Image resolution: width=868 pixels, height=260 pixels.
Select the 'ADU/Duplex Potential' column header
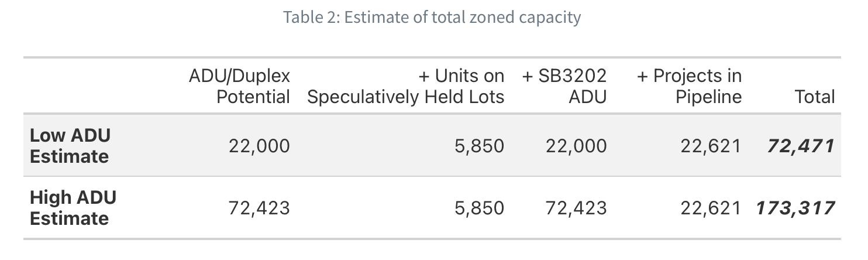tap(239, 86)
